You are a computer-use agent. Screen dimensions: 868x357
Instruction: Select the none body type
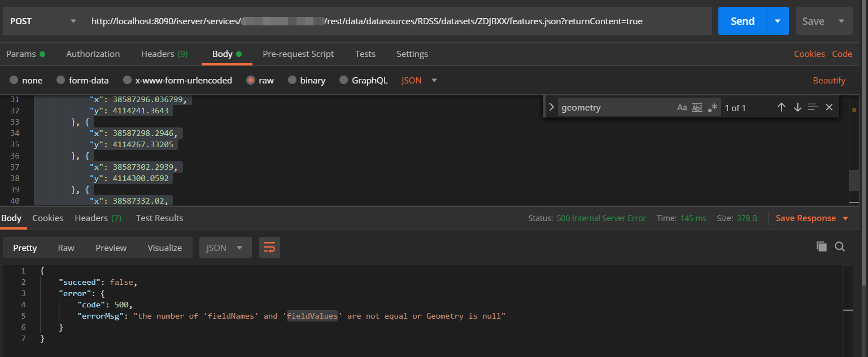[x=26, y=80]
